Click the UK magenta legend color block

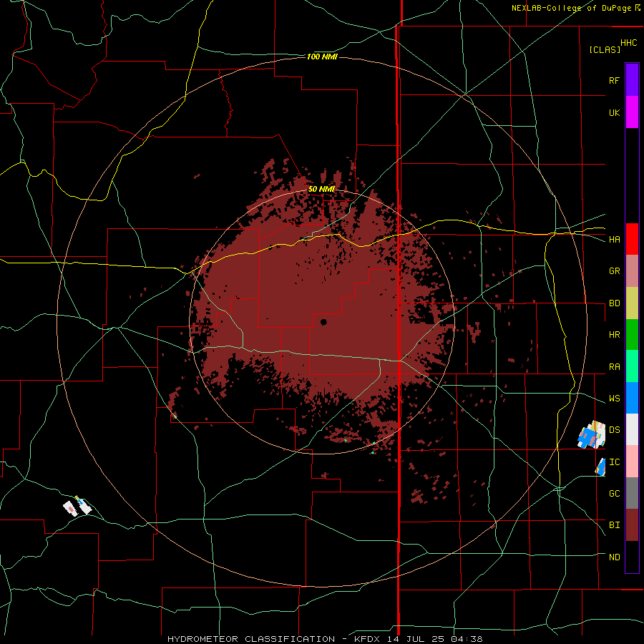click(632, 112)
